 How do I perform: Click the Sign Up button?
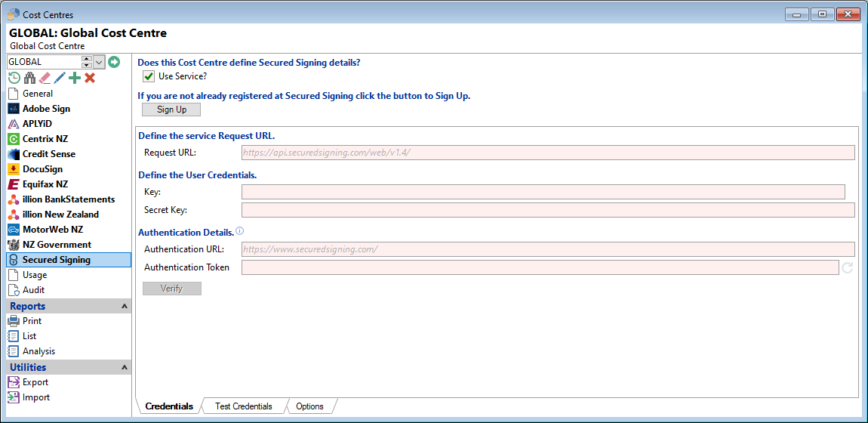tap(171, 110)
